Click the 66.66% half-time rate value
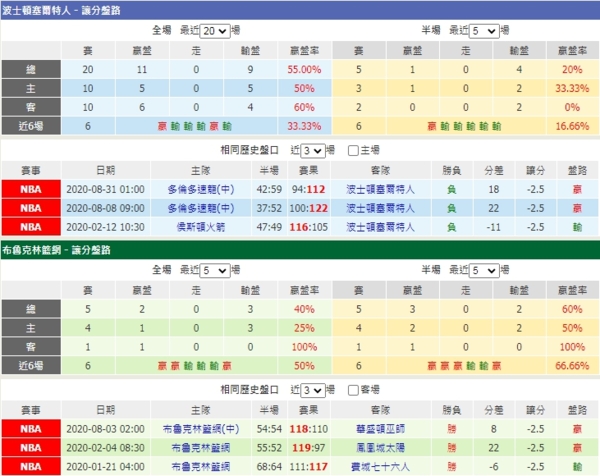The width and height of the screenshot is (600, 476). 572,366
